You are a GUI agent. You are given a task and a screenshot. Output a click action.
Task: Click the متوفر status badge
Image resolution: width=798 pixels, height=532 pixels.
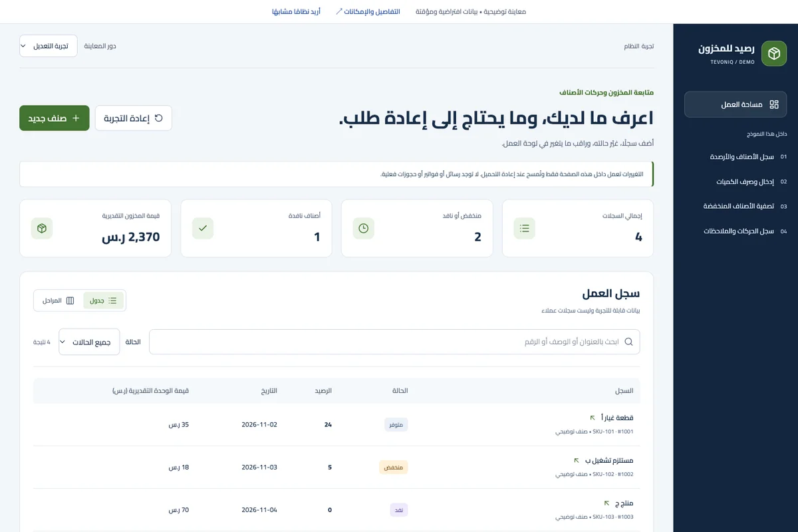396,424
